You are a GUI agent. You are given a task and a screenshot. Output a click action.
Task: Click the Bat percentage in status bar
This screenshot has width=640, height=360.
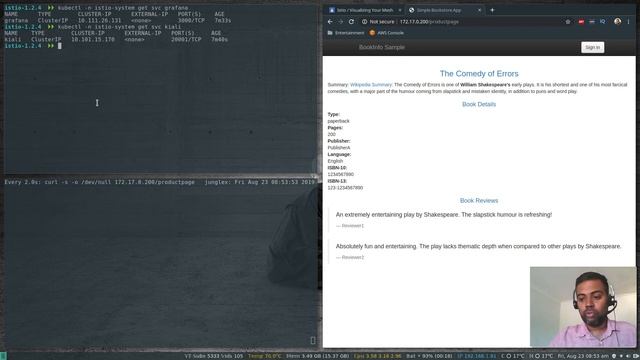point(429,356)
